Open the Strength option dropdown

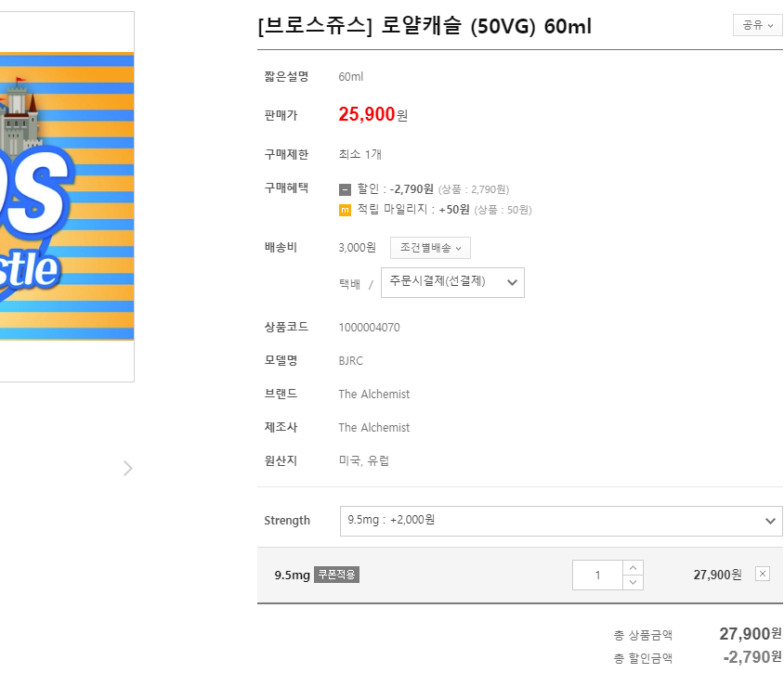(561, 521)
